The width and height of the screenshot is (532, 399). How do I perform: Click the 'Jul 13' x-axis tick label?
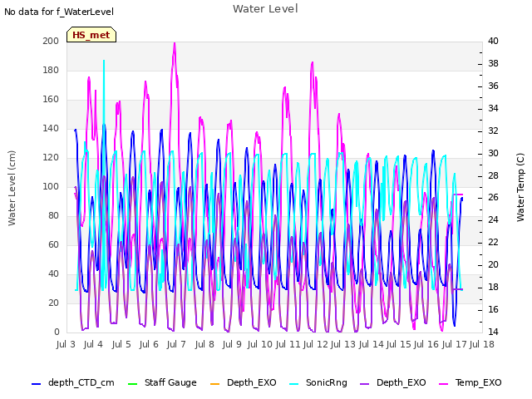[342, 344]
